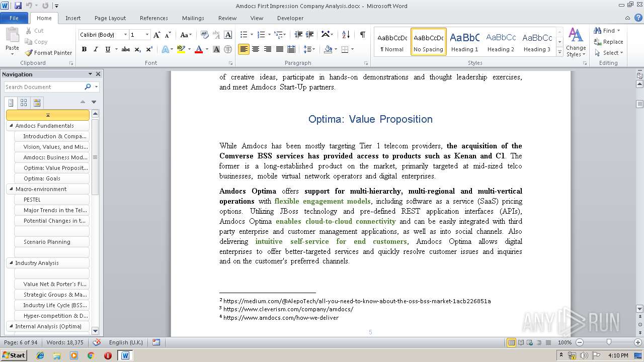
Task: Click proofing errors icon in status bar
Action: pyautogui.click(x=97, y=342)
